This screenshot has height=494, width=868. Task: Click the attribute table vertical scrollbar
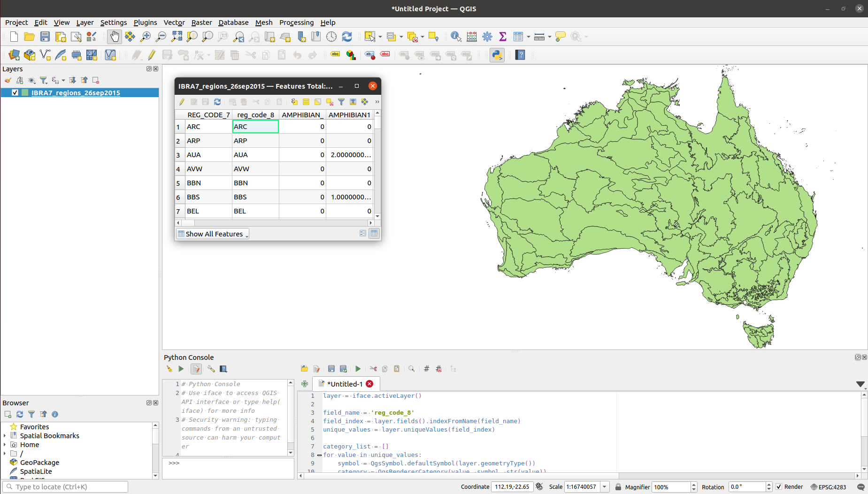(377, 165)
